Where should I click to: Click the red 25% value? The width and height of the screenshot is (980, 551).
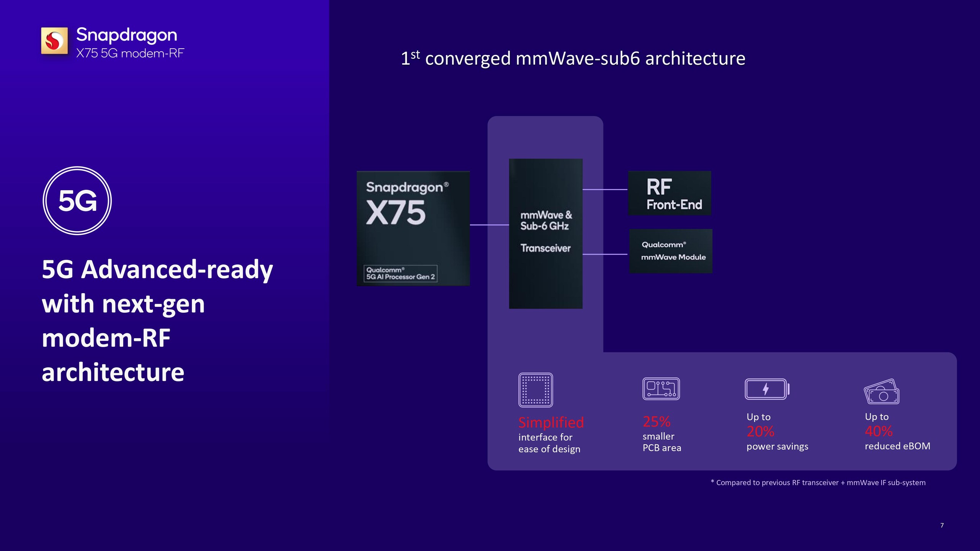[657, 422]
